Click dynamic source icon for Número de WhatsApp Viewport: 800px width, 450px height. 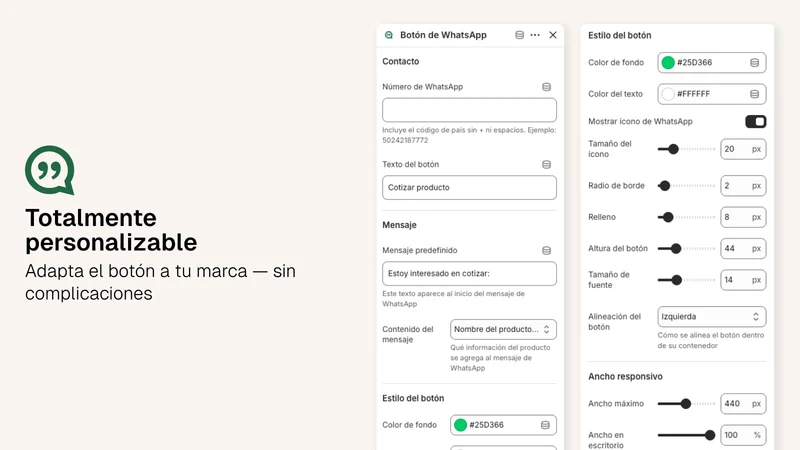[546, 87]
